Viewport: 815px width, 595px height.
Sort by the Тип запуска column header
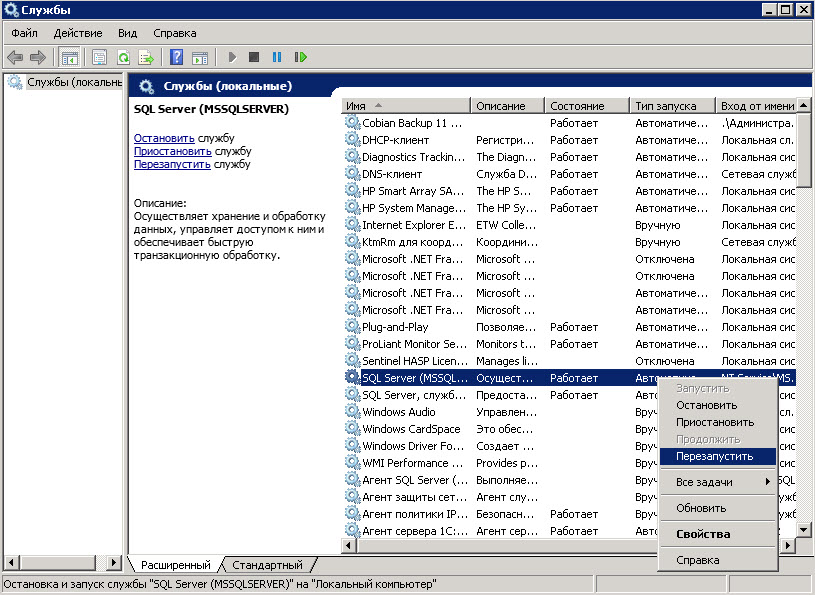(672, 105)
